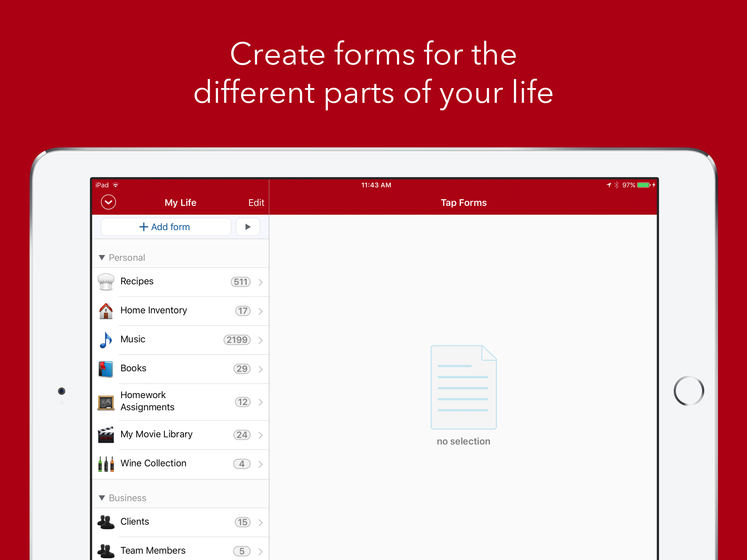Tap the Edit button in header
This screenshot has width=747, height=560.
coord(256,203)
